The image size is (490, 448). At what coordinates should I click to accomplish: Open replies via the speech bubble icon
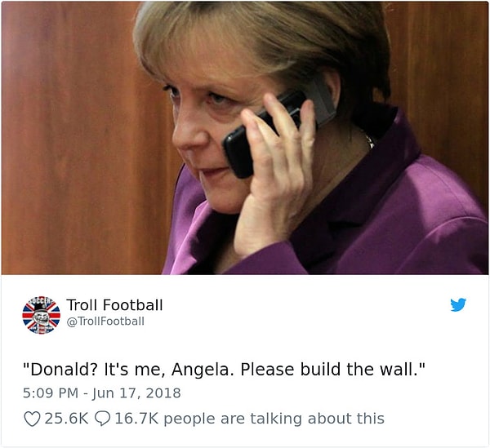103,419
